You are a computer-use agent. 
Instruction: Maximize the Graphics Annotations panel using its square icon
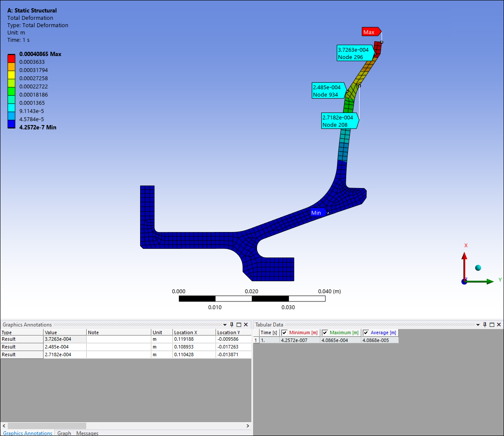238,324
